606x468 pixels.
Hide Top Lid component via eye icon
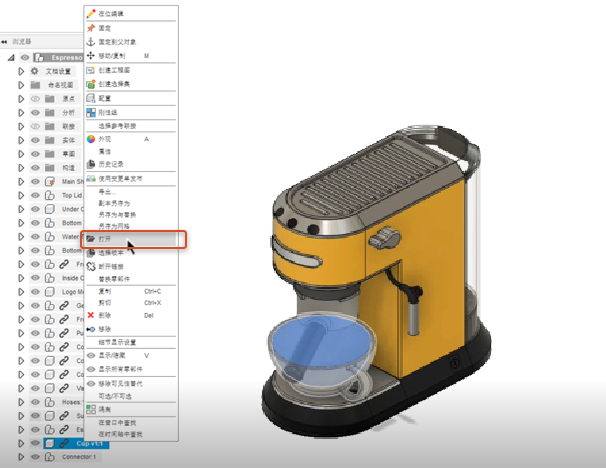pos(35,195)
